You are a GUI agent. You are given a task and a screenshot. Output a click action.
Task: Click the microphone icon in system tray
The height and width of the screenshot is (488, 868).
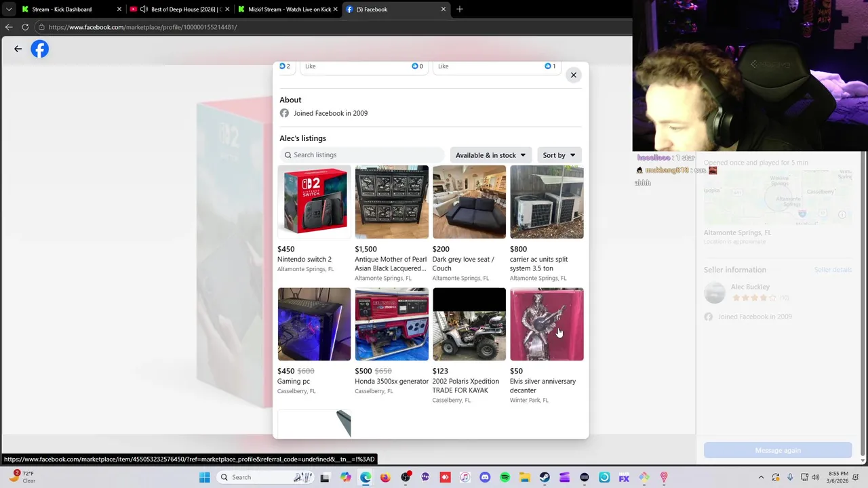791,477
